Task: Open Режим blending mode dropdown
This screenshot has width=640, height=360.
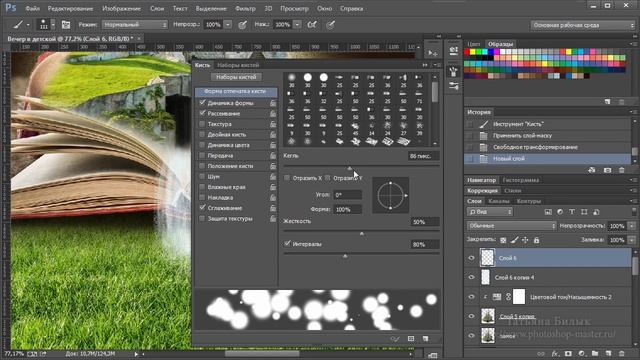Action: tap(134, 25)
